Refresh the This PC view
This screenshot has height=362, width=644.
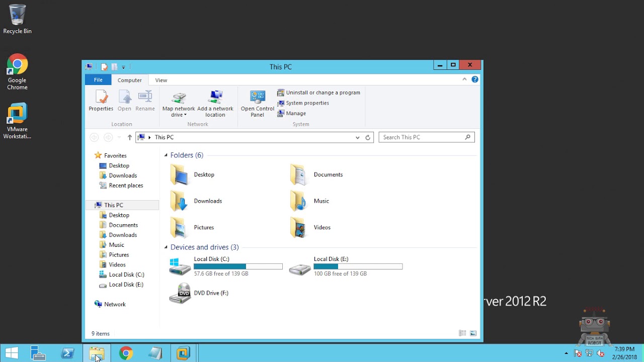pos(368,137)
